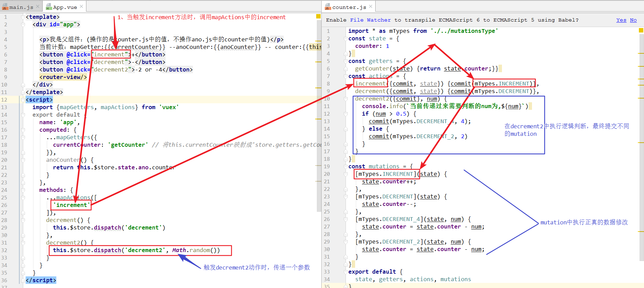This screenshot has width=644, height=288.
Task: Click 'if (num > 0.5)' condition
Action: click(389, 114)
